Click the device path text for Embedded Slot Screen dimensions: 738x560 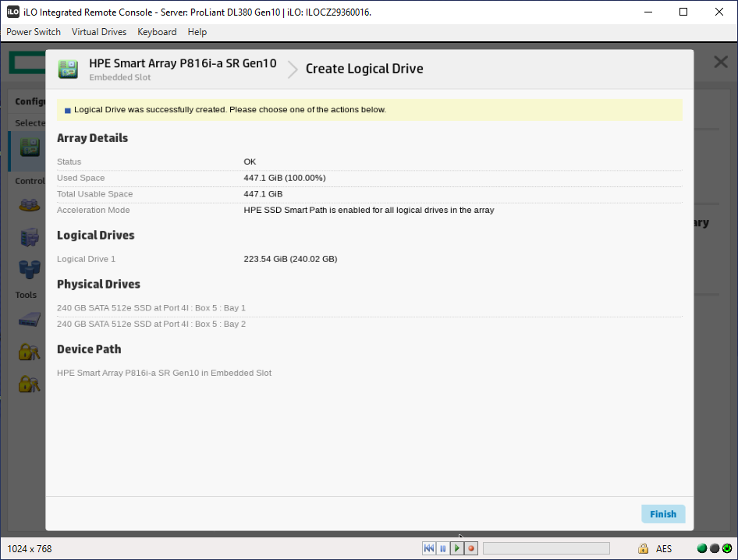pyautogui.click(x=164, y=373)
